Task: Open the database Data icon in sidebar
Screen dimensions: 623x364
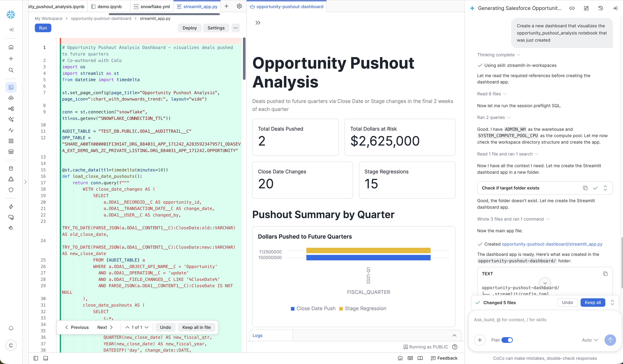Action: (x=11, y=168)
